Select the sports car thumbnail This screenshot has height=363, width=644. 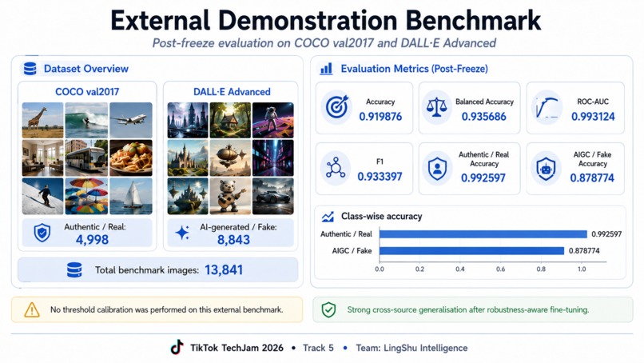pyautogui.click(x=272, y=196)
